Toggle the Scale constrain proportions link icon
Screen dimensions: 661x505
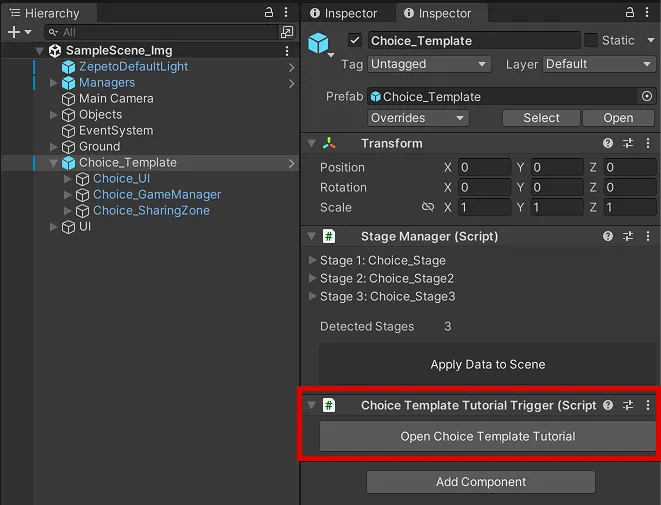pos(428,207)
